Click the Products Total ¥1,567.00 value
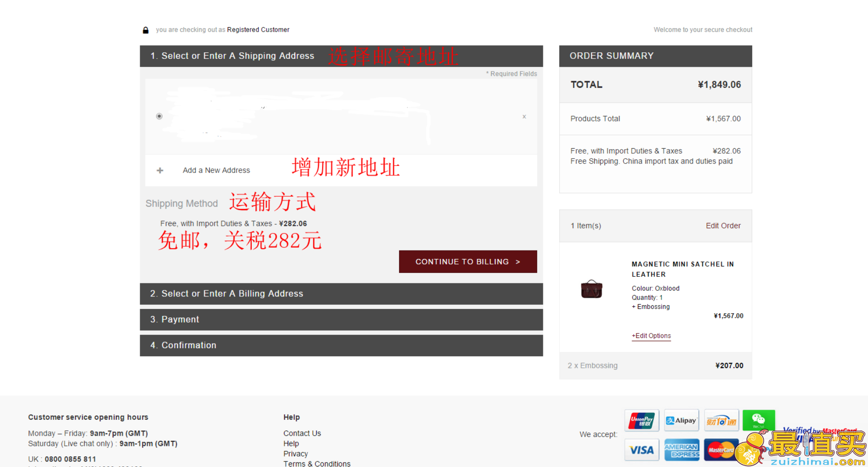 pos(723,119)
